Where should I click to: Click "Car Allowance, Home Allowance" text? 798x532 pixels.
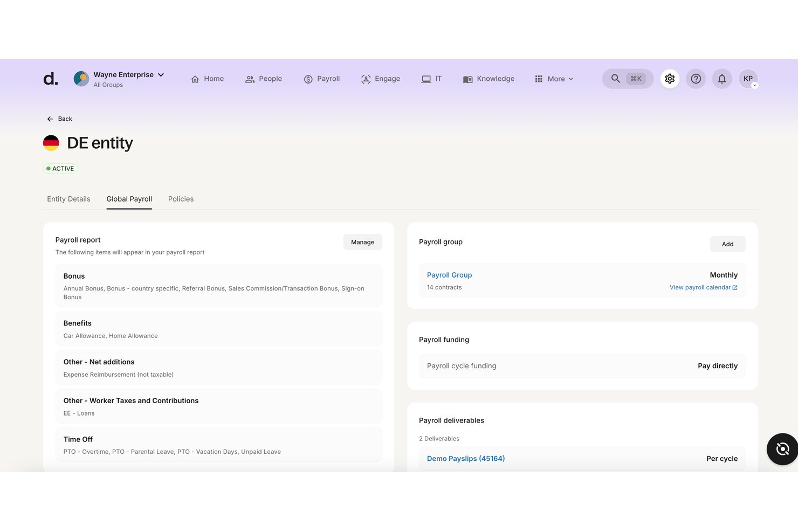(111, 336)
